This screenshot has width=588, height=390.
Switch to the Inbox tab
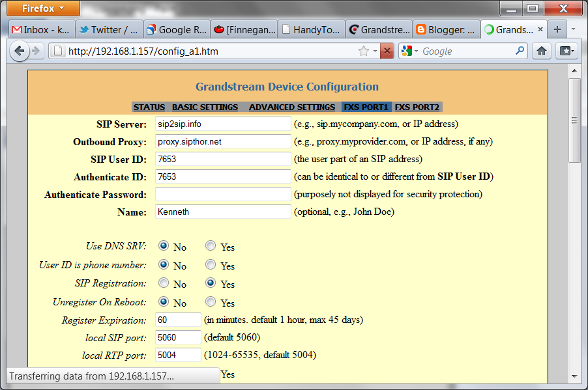[41, 29]
